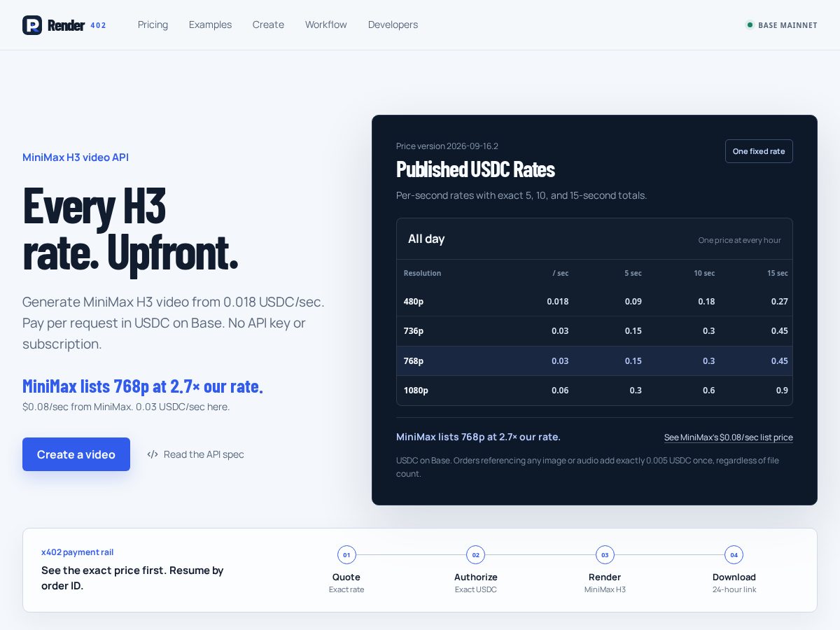Click the MiniMax H3 video API label

coord(76,157)
